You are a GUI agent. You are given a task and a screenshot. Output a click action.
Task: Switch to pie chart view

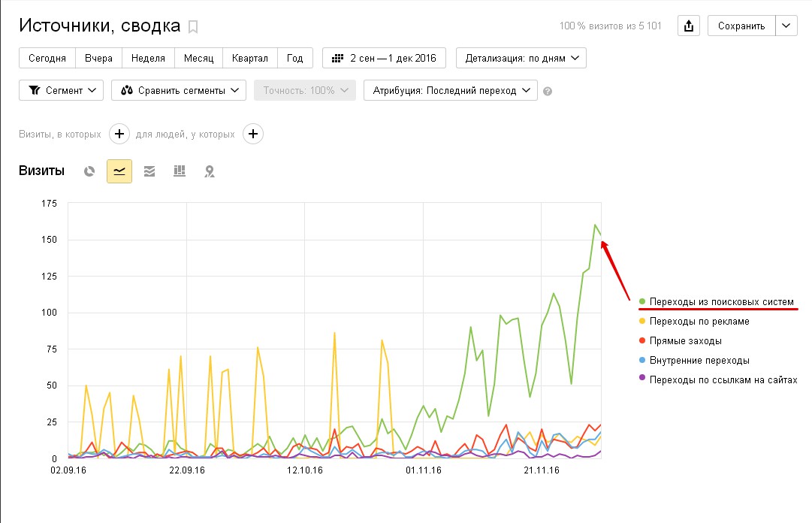pos(89,171)
